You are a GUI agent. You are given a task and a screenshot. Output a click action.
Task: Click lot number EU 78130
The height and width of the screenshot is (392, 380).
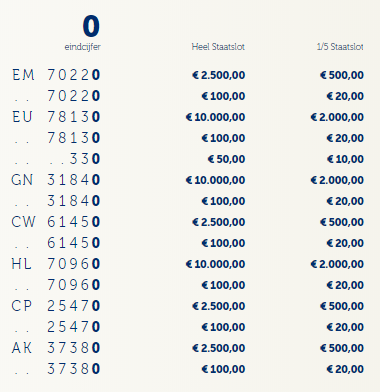(56, 117)
